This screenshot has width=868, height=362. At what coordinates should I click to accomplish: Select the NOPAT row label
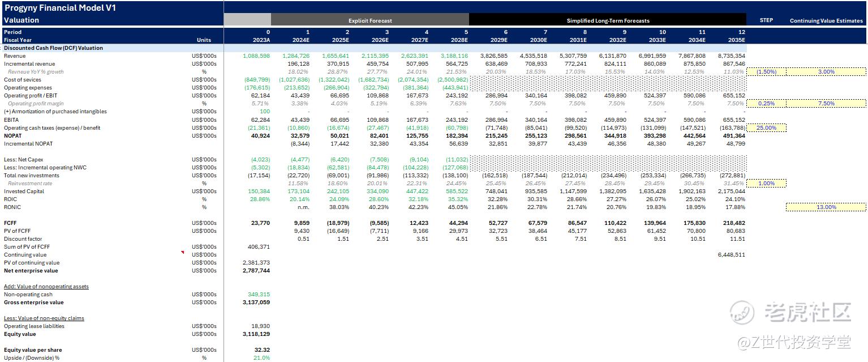click(12, 136)
